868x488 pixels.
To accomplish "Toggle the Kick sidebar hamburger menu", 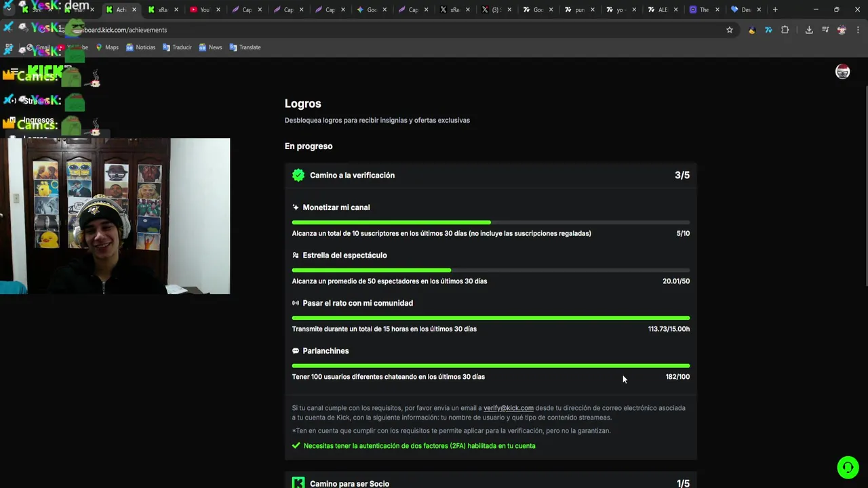I will click(14, 71).
